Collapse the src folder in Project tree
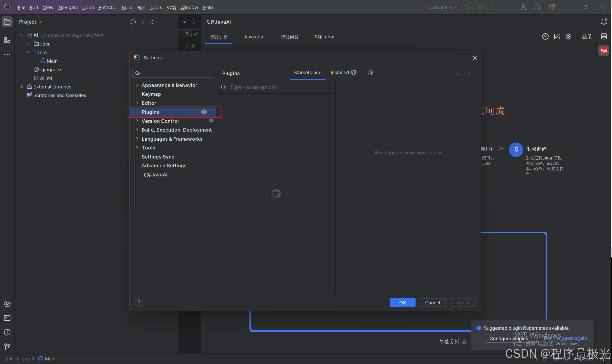 pyautogui.click(x=29, y=52)
